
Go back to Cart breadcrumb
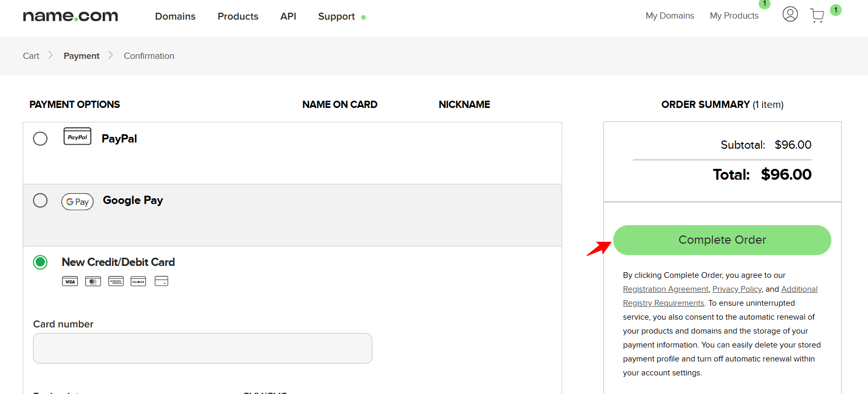coord(31,56)
